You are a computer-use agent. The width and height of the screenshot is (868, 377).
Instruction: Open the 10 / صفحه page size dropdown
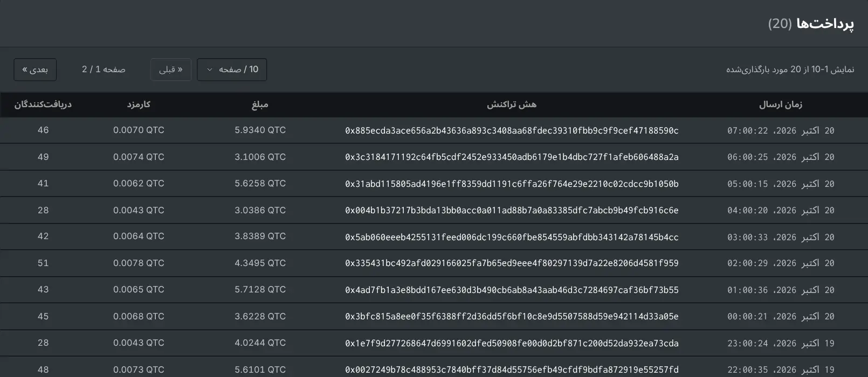point(232,69)
